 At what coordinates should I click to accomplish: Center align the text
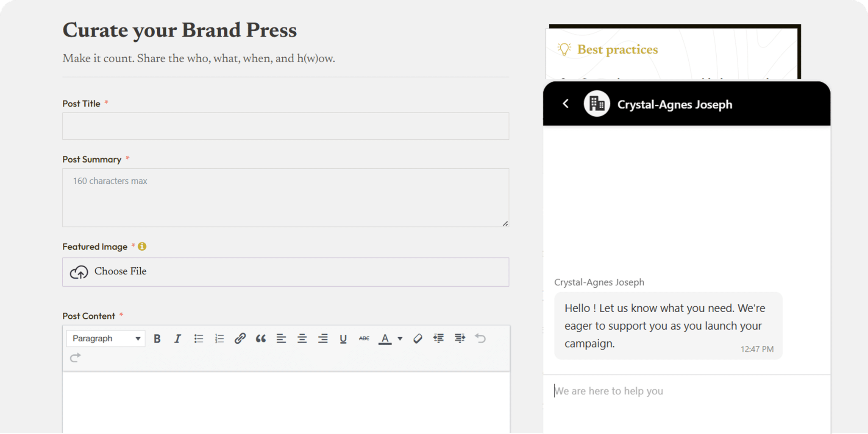click(x=302, y=339)
